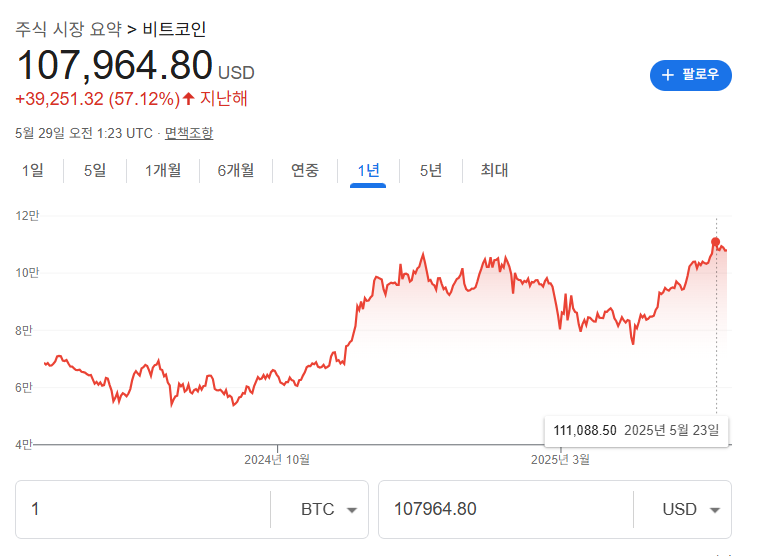Select the 1년 chart tab
Screen dimensions: 782x556
[x=368, y=171]
